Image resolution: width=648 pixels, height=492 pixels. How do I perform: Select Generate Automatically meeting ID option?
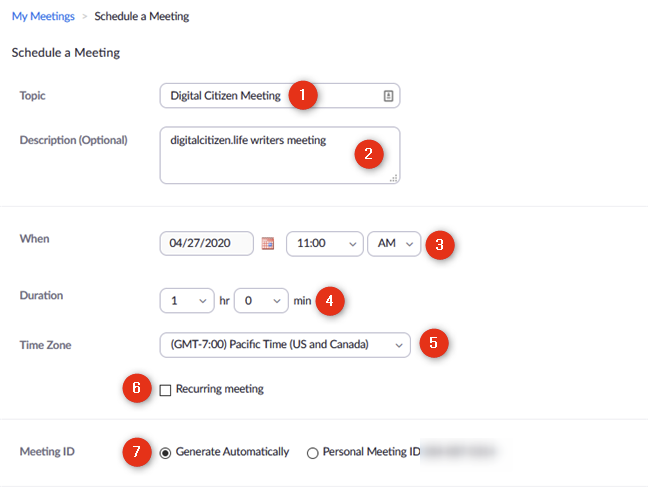pyautogui.click(x=166, y=452)
